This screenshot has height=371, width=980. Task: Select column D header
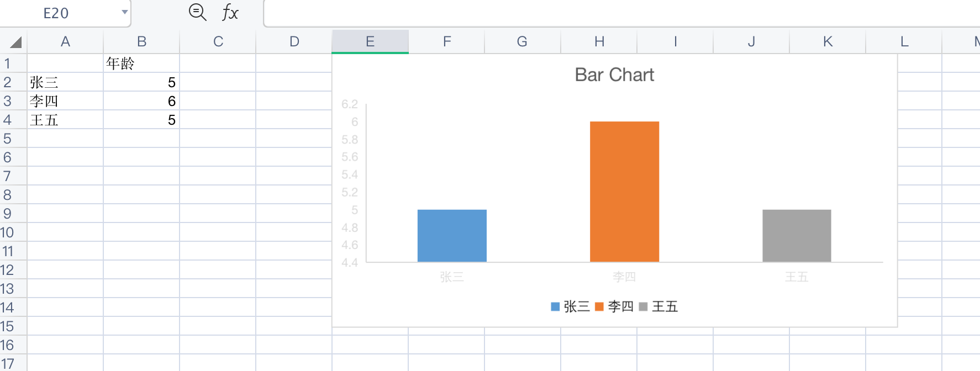point(294,42)
